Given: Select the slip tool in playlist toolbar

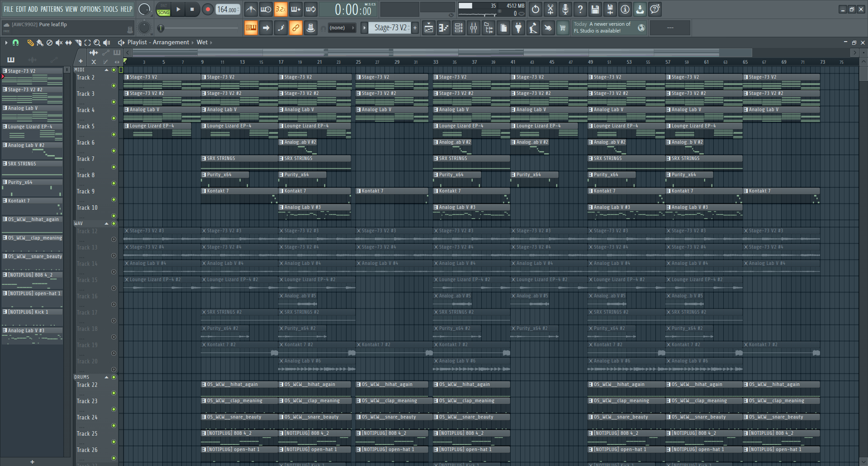Looking at the screenshot, I should pos(68,42).
